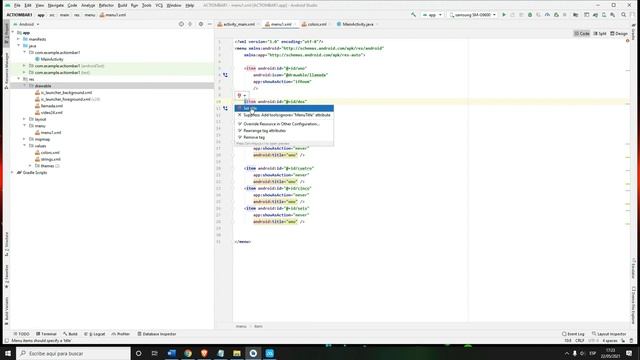Switch editor to Split view
The width and height of the screenshot is (640, 360).
click(600, 33)
